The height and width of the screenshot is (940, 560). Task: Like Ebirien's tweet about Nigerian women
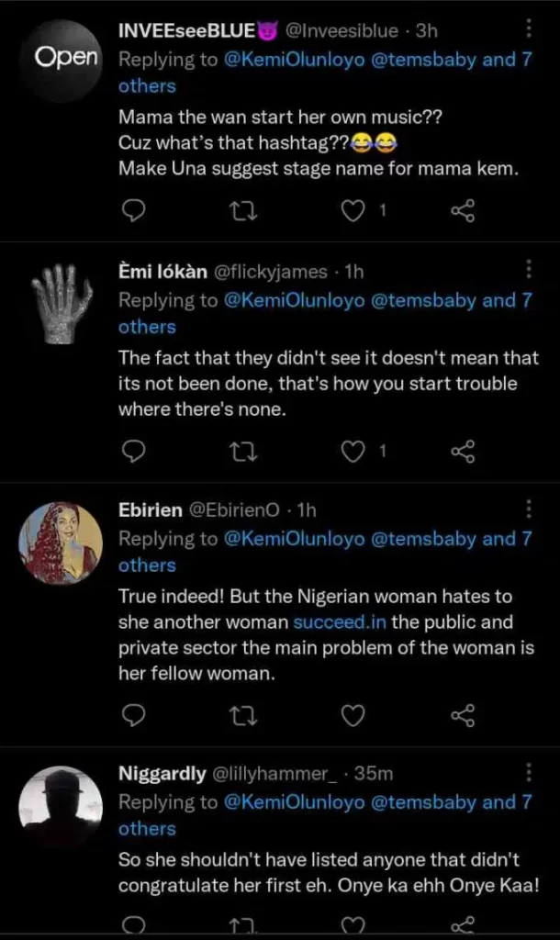pos(353,714)
